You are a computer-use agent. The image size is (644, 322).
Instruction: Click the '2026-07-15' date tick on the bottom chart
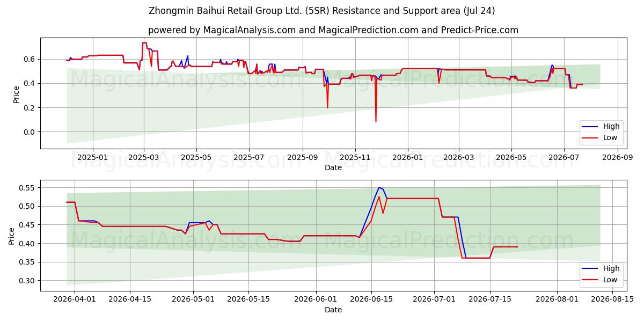pyautogui.click(x=490, y=299)
